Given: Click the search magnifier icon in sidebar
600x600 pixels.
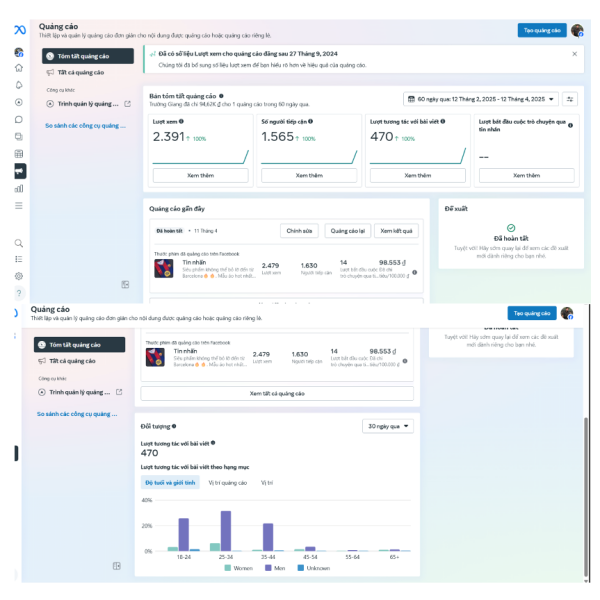Looking at the screenshot, I should click(19, 243).
